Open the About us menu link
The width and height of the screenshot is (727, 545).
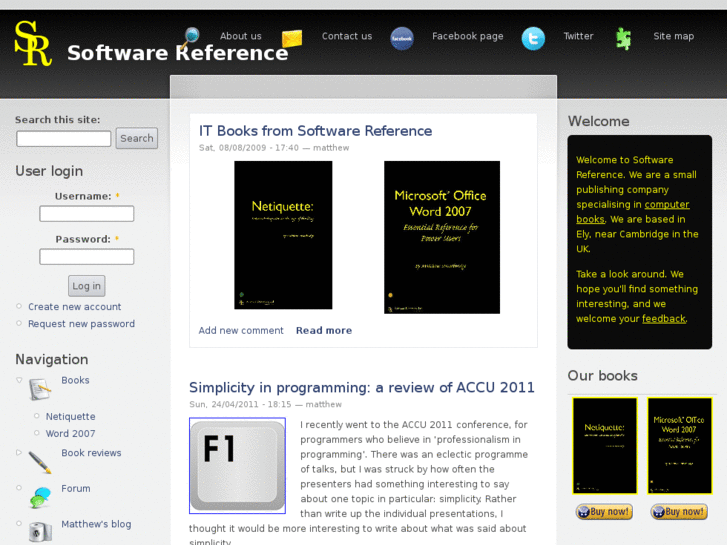click(x=241, y=36)
